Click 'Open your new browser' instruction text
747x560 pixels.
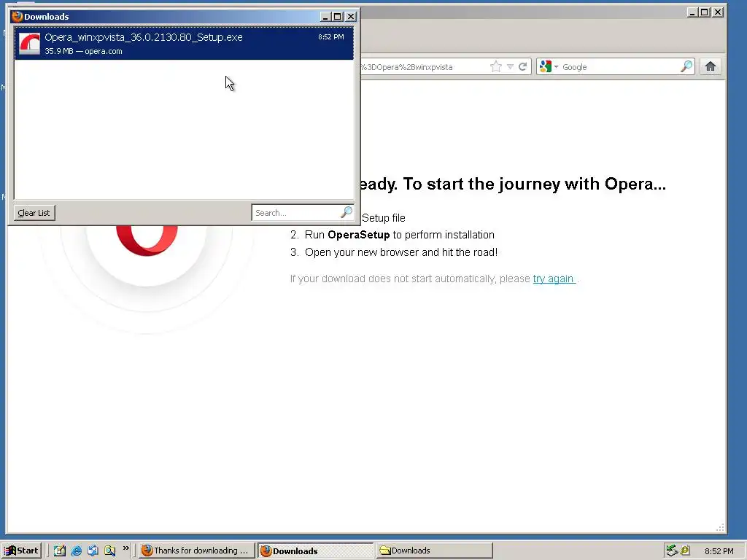pos(401,252)
